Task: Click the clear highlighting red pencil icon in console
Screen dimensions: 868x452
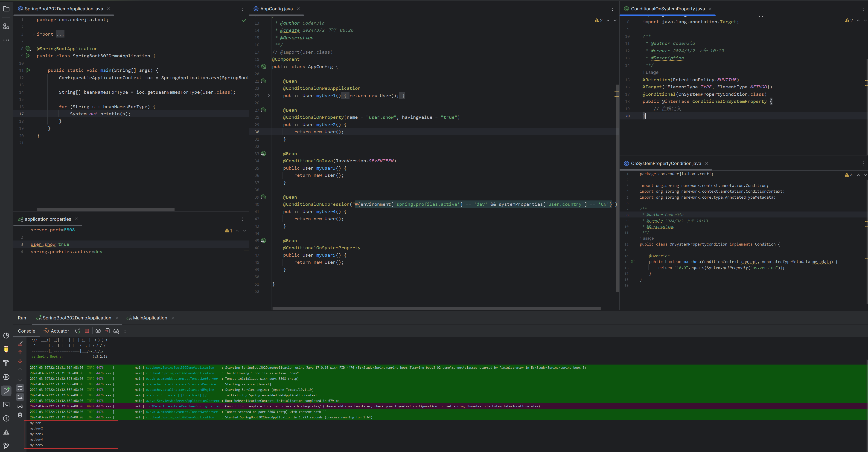Action: tap(20, 343)
